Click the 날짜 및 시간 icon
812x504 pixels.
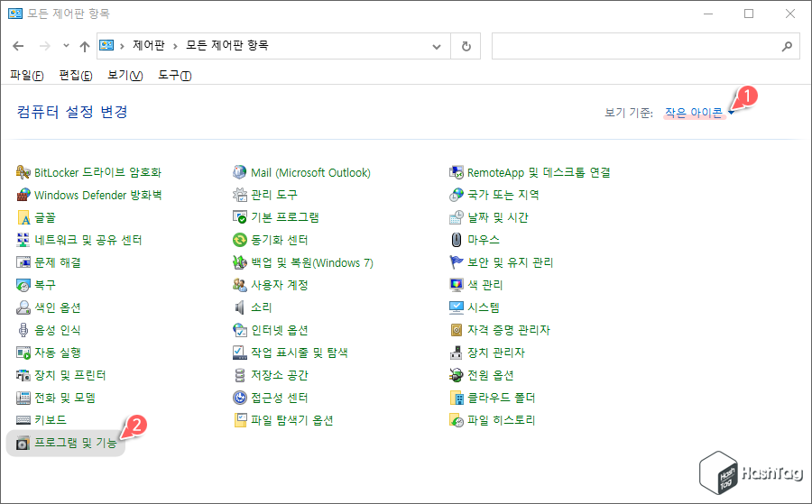click(456, 217)
